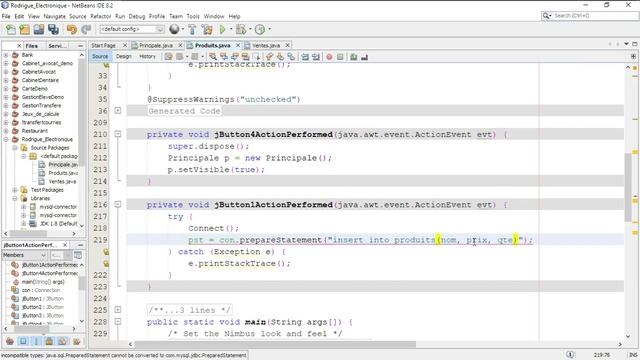640x360 pixels.
Task: Click the editor horizontal scrollbar thumb
Action: tap(275, 344)
